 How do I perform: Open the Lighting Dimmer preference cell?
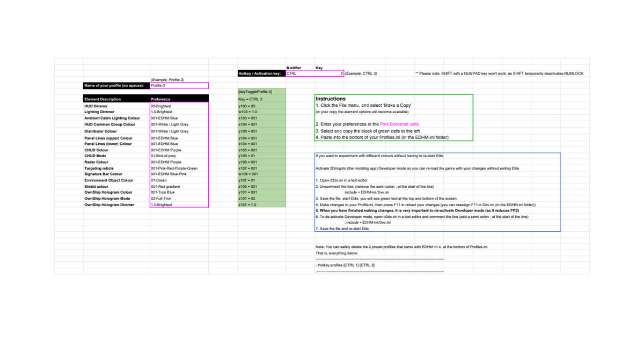pyautogui.click(x=179, y=112)
